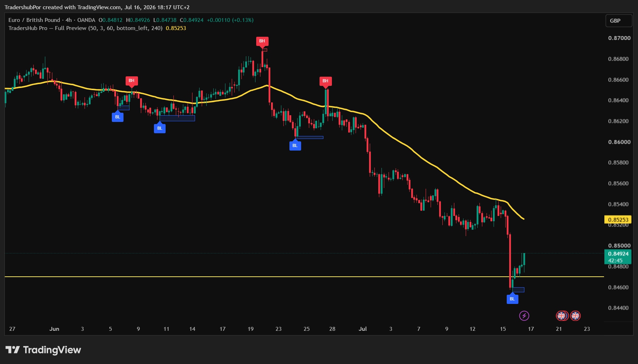Click the change value +0.00110 (+0.13%)

pyautogui.click(x=230, y=20)
